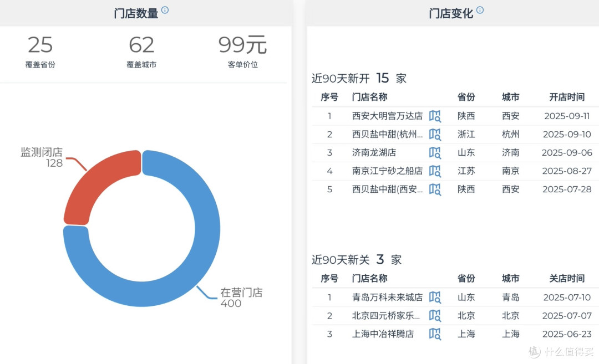The height and width of the screenshot is (364, 599).
Task: Select store name 青岛万科未来城店
Action: 387,297
